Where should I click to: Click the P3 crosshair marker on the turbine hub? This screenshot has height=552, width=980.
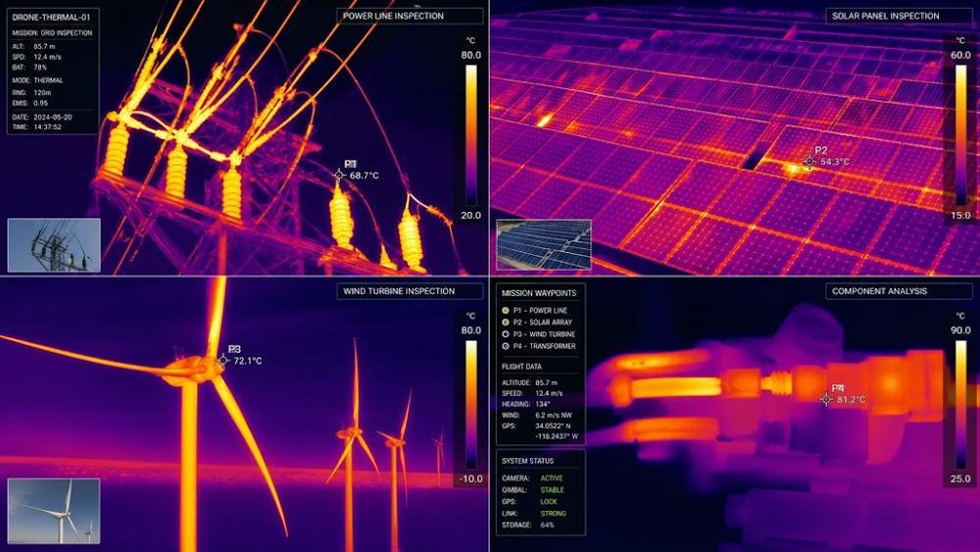223,360
